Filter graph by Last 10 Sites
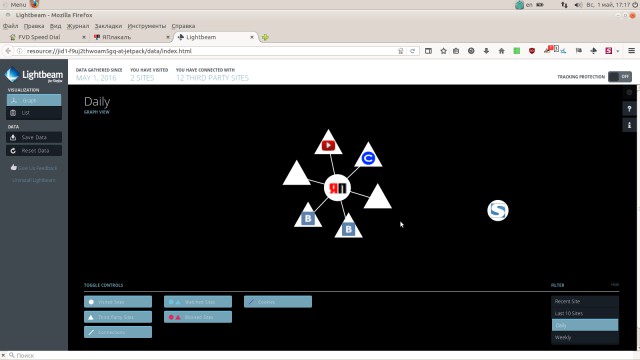 pos(585,313)
